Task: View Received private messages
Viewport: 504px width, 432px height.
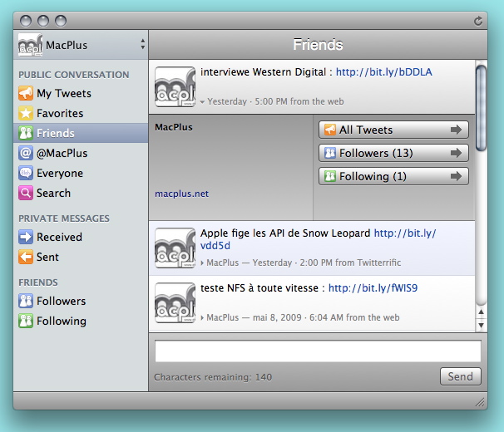Action: [81, 237]
